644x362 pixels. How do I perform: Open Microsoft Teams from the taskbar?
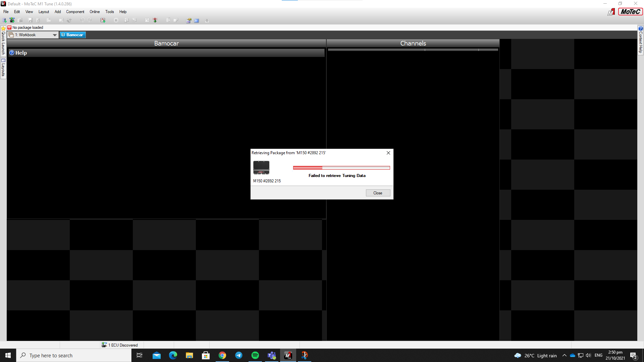(x=272, y=355)
